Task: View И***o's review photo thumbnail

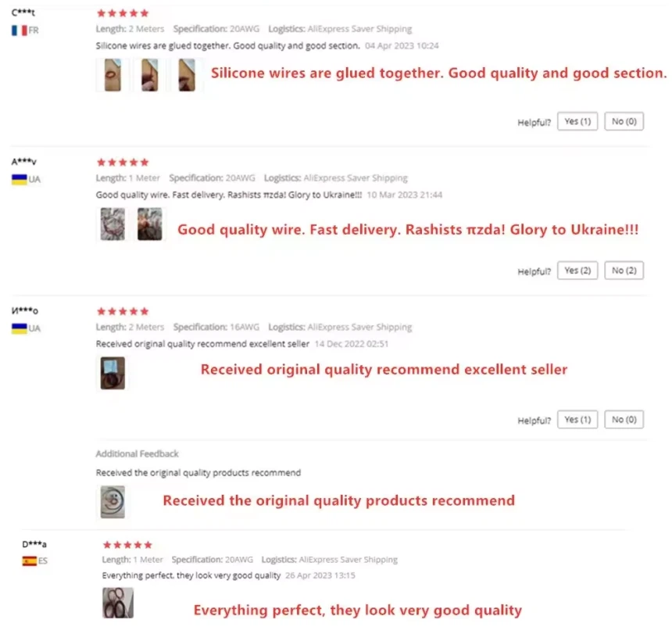Action: click(112, 373)
